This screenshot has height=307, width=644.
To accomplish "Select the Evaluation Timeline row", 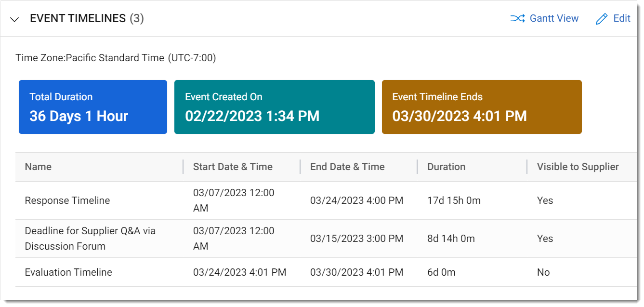I will [68, 272].
